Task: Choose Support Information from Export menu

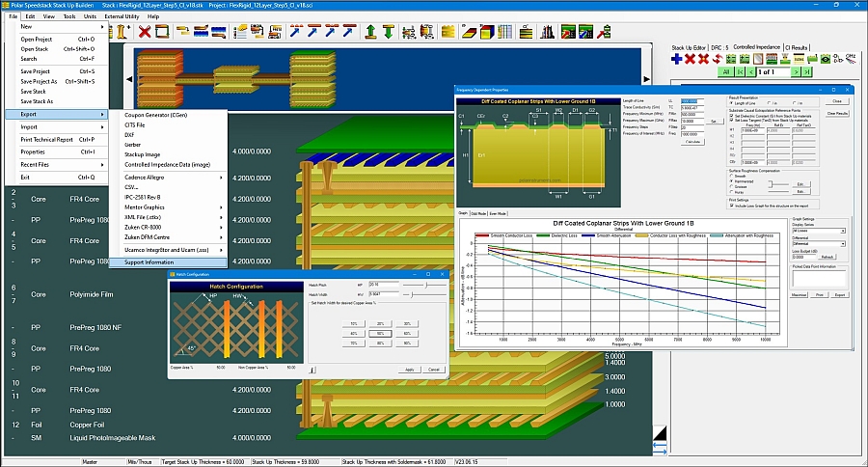Action: (x=168, y=262)
